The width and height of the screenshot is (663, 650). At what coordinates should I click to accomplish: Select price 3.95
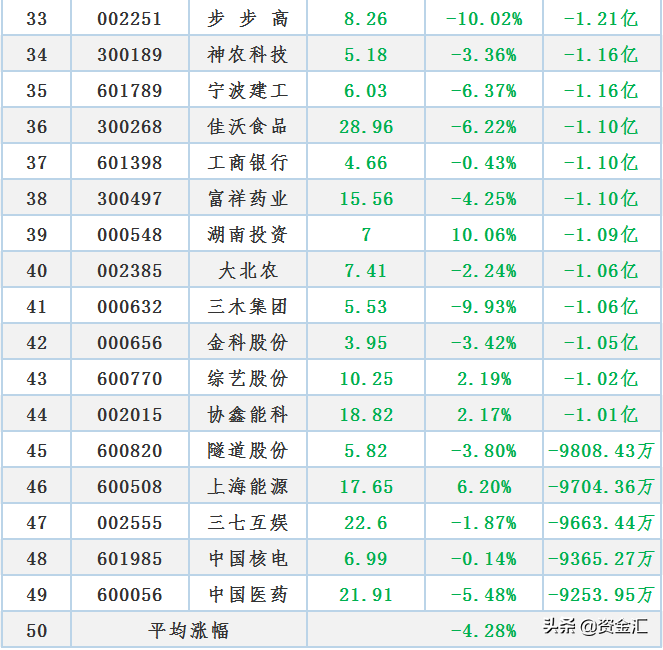pyautogui.click(x=366, y=343)
